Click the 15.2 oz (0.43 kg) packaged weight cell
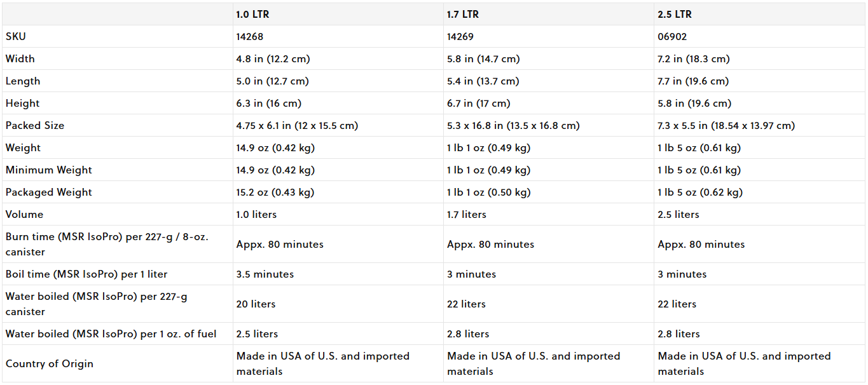 (275, 192)
